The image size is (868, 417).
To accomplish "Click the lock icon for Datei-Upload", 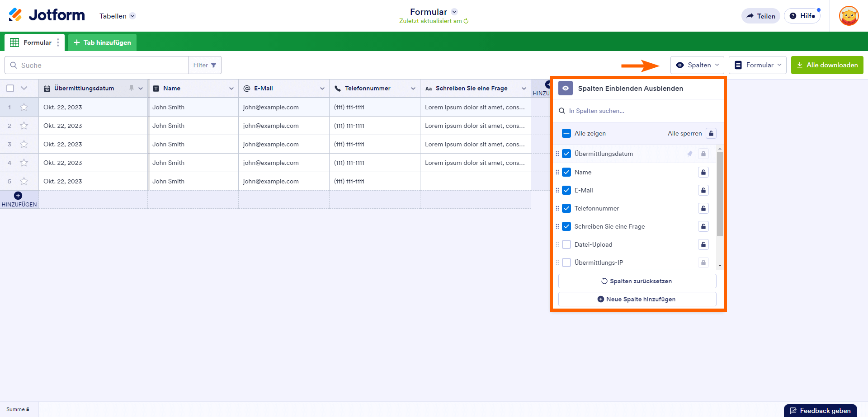I will pyautogui.click(x=703, y=244).
